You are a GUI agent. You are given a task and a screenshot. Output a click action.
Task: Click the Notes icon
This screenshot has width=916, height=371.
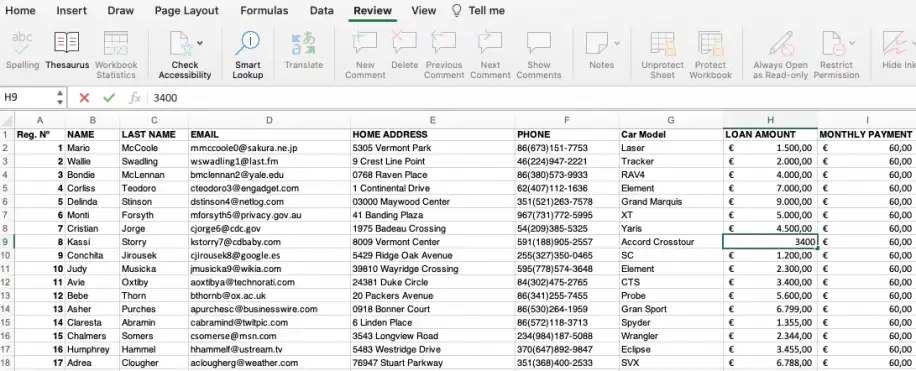[x=596, y=43]
